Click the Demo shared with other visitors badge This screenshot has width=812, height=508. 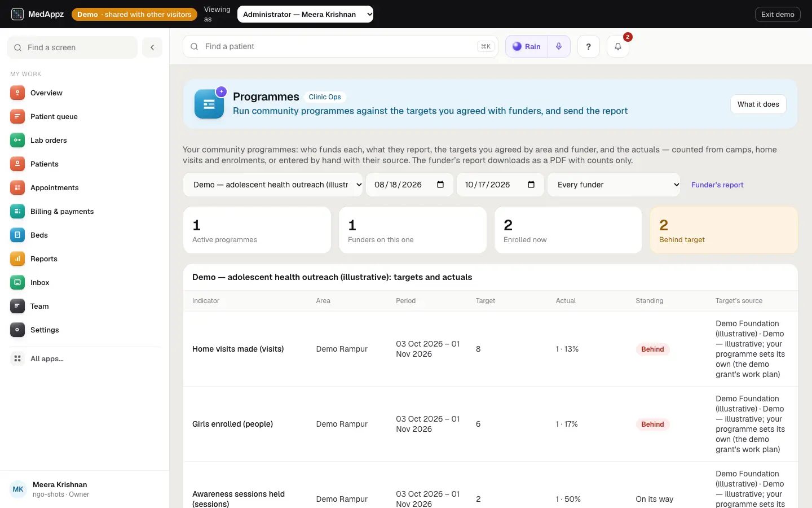[x=134, y=14]
